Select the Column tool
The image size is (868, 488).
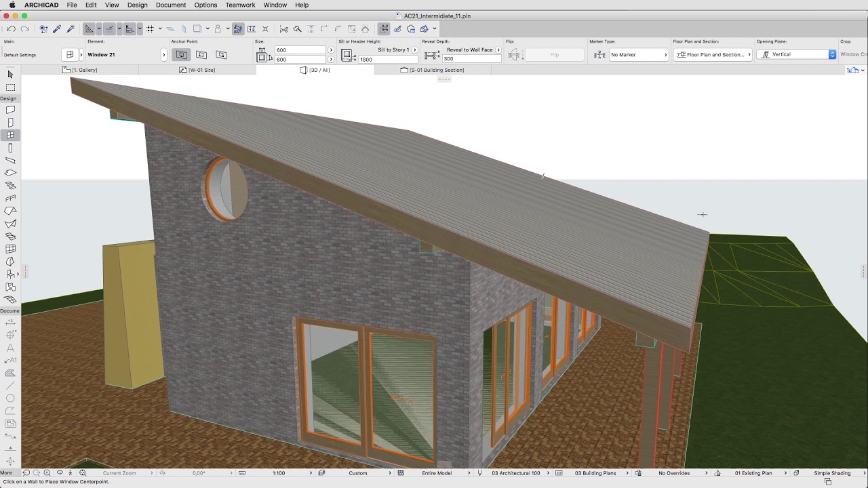(x=10, y=148)
